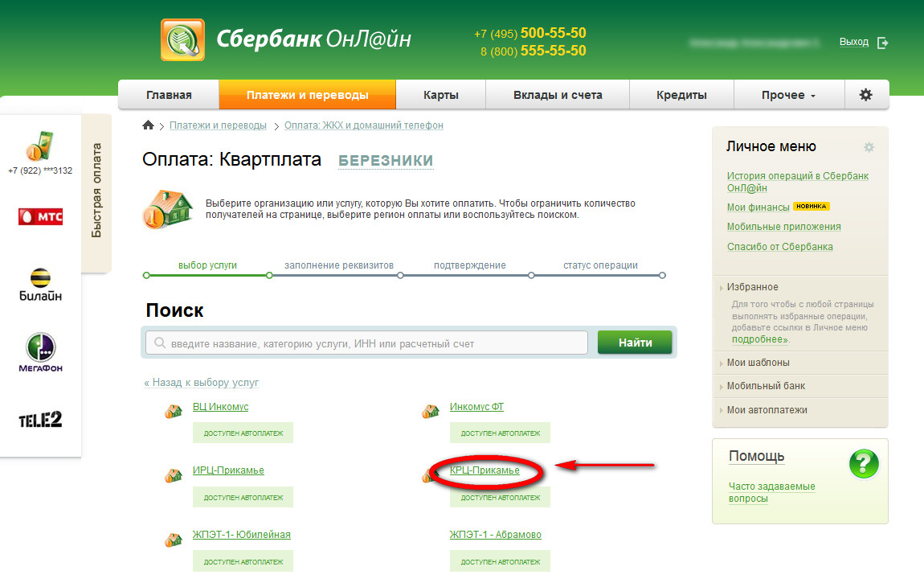Change the region БЕРЕЗНИКИ link
Viewport: 924px width, 583px height.
(386, 160)
